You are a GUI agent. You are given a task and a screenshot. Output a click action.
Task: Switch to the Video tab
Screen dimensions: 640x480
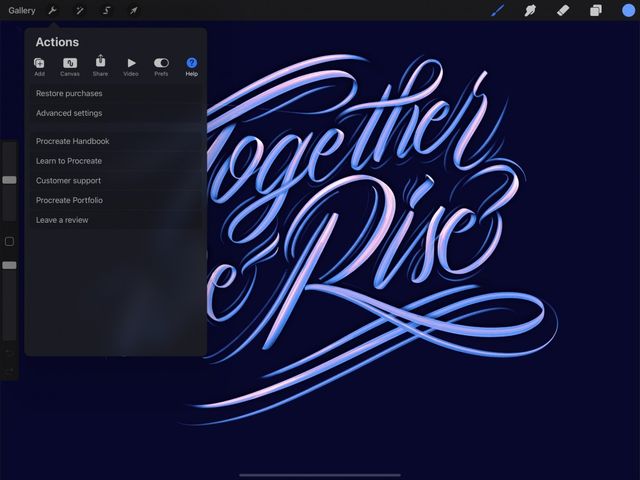(x=131, y=66)
